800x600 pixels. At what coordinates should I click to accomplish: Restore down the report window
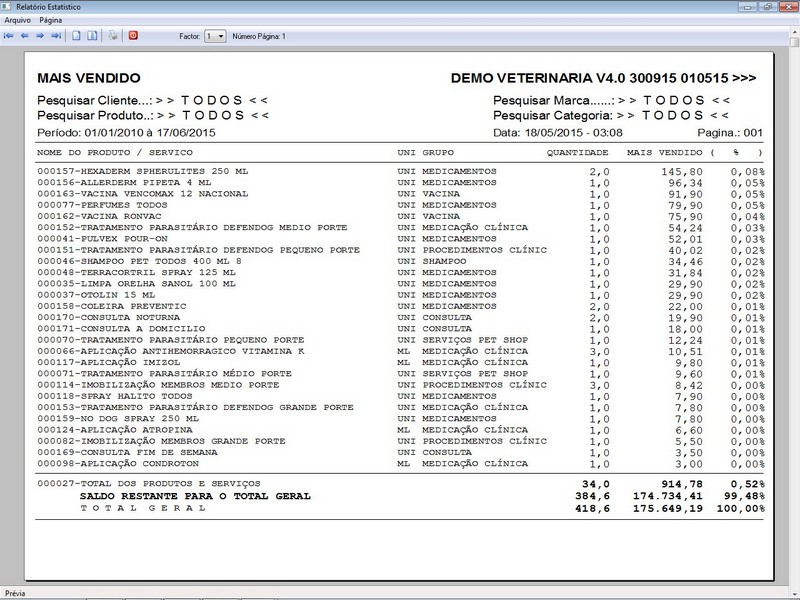coord(767,7)
